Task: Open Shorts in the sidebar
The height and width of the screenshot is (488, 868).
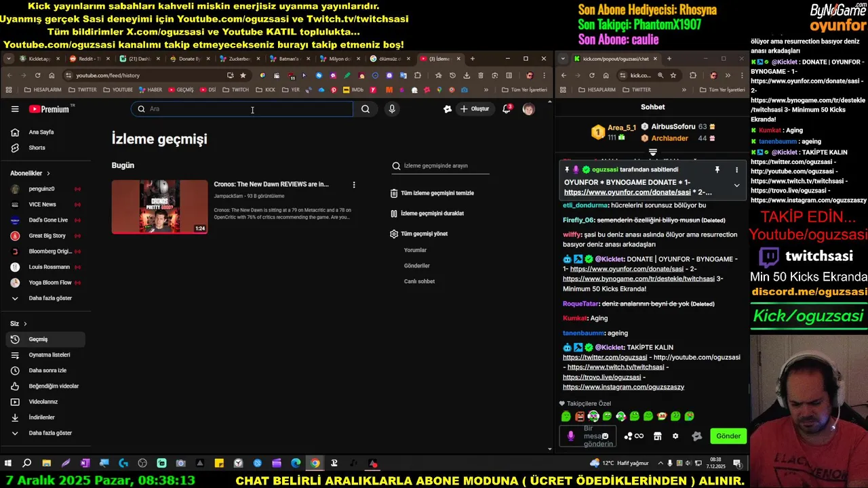Action: (37, 148)
